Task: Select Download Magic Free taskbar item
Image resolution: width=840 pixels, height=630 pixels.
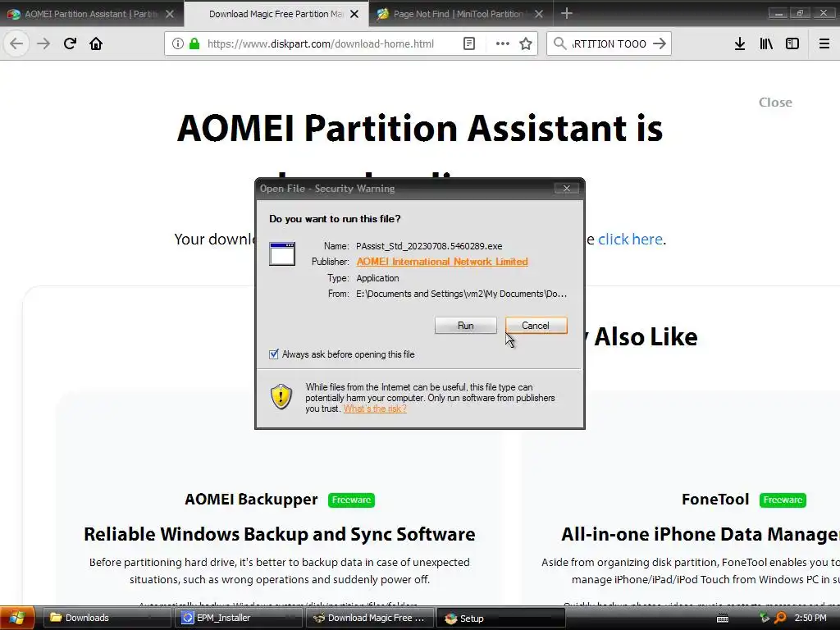Action: click(x=370, y=618)
